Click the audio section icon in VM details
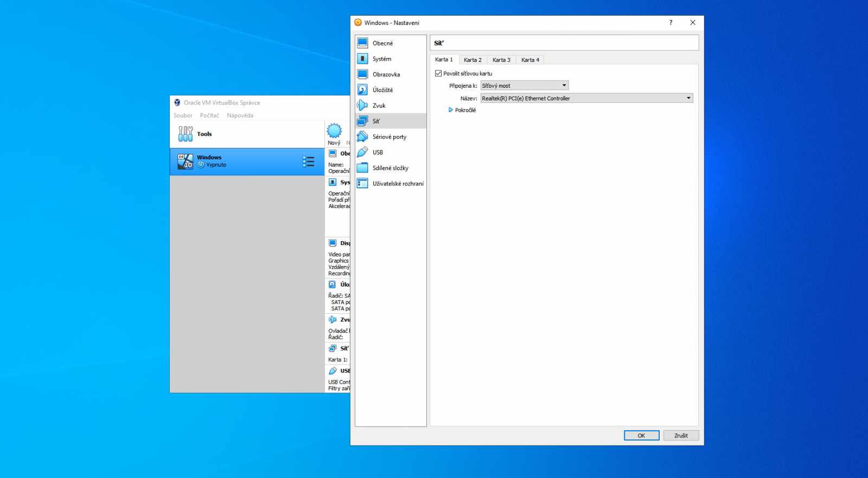This screenshot has height=478, width=868. 333,320
